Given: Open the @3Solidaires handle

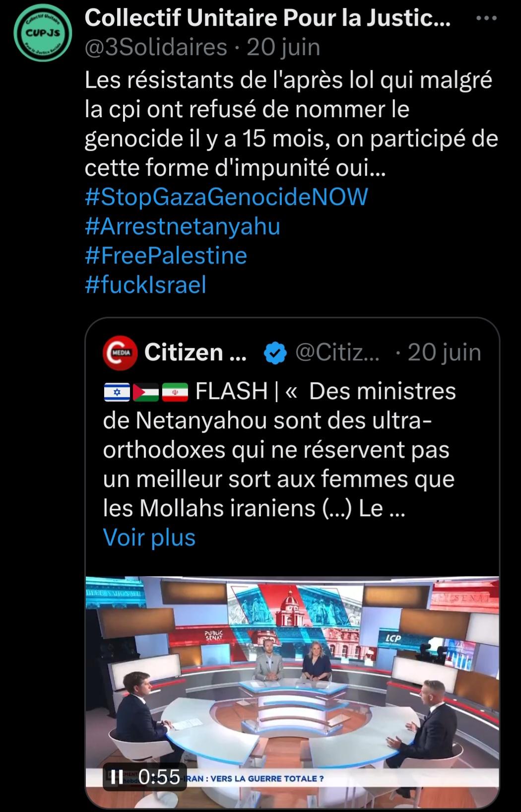Looking at the screenshot, I should tap(156, 48).
